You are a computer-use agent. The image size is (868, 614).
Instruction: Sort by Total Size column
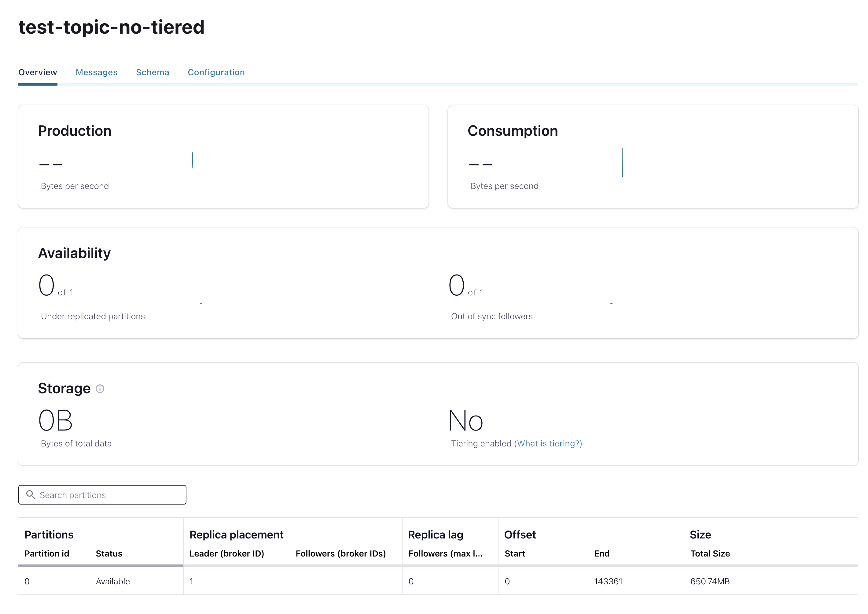[x=710, y=553]
